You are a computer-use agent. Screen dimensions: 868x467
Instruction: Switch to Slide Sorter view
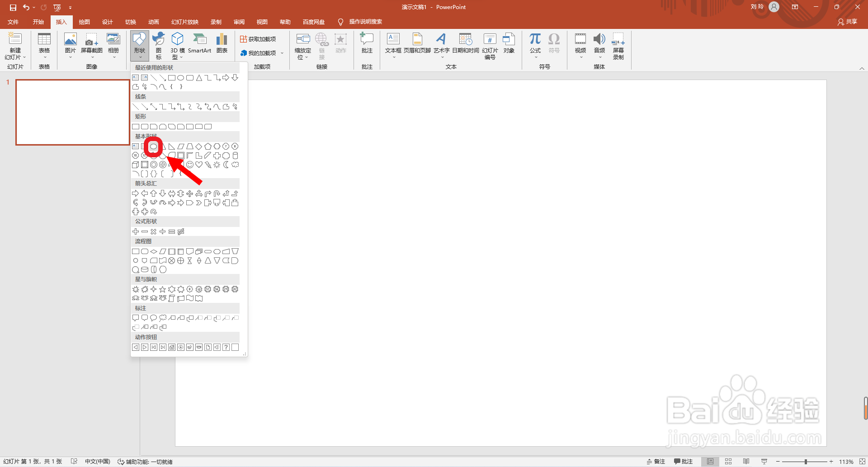[728, 462]
